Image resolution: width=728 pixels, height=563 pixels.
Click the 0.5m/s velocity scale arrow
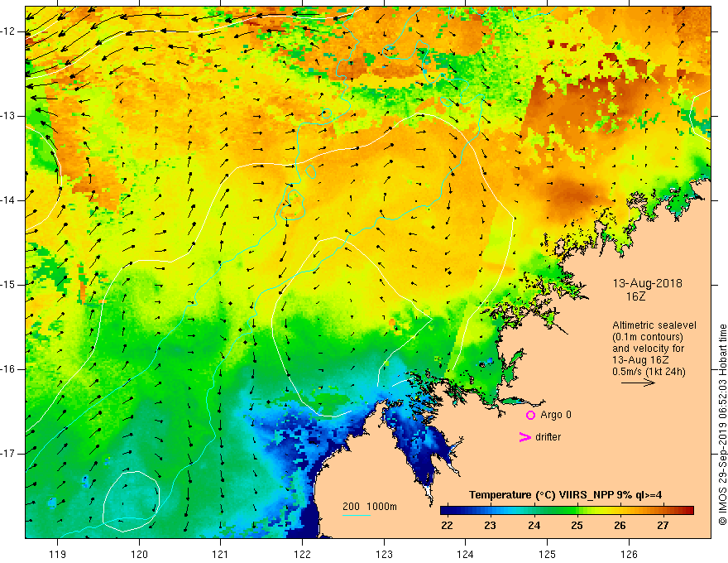pos(638,383)
